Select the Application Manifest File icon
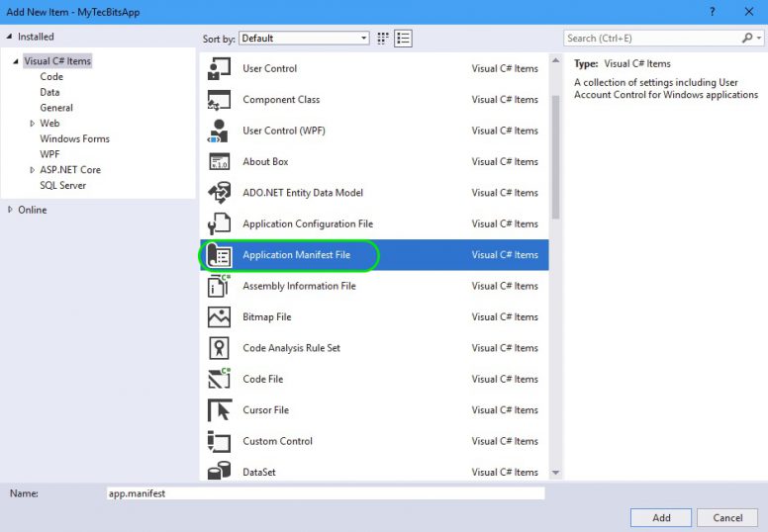This screenshot has width=768, height=532. click(x=219, y=255)
